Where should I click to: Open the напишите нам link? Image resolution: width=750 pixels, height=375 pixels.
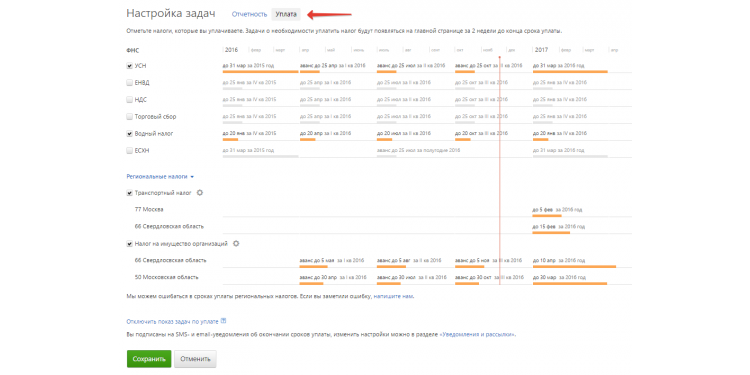point(393,297)
